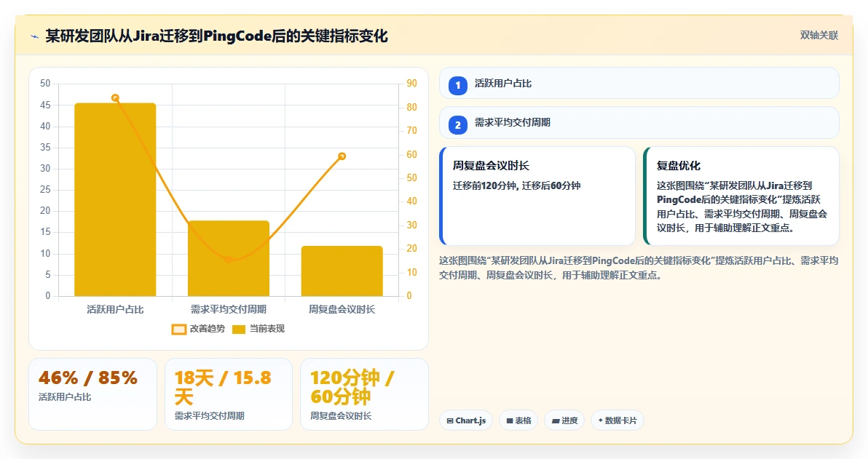Click the right axis value 90
This screenshot has height=459, width=868.
(412, 84)
